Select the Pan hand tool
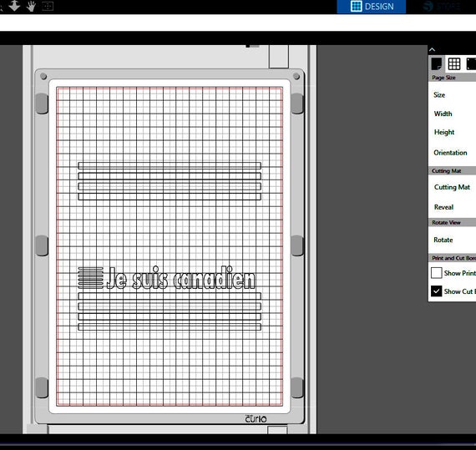 coord(31,6)
